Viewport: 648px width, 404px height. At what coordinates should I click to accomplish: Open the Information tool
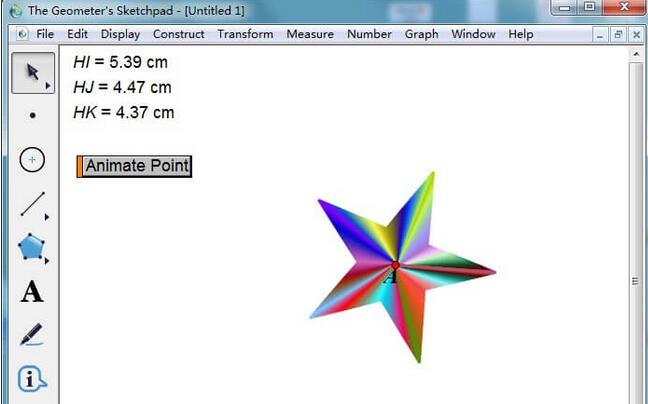32,379
